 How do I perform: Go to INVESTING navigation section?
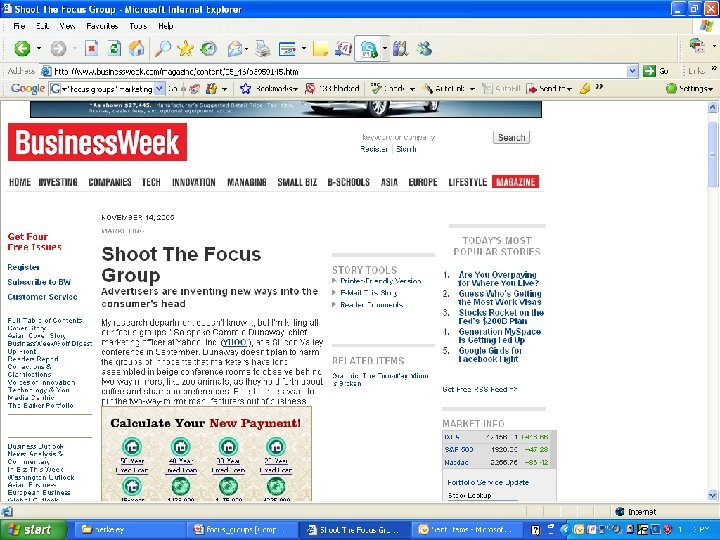coord(58,182)
